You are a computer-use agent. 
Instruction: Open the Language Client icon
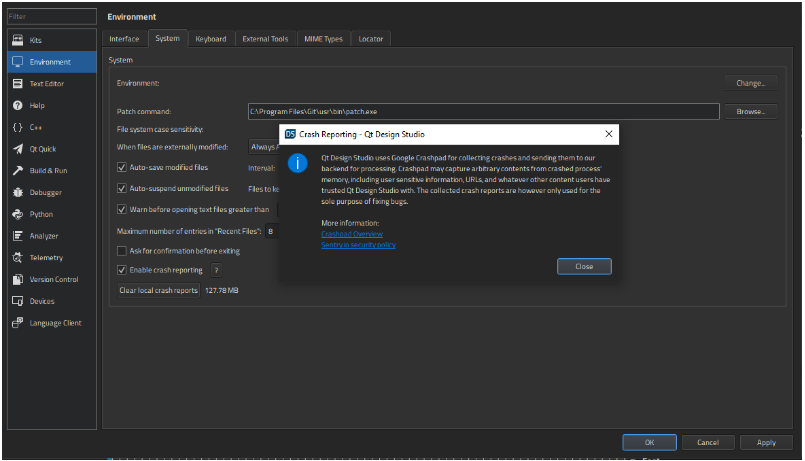(x=17, y=322)
